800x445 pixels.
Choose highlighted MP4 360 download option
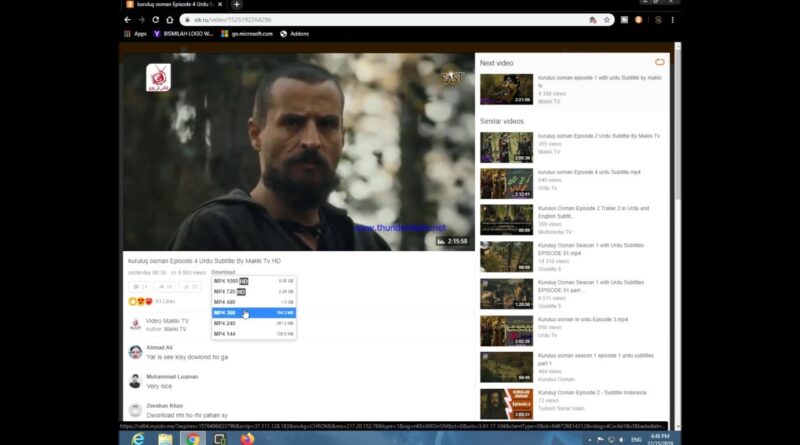point(254,313)
